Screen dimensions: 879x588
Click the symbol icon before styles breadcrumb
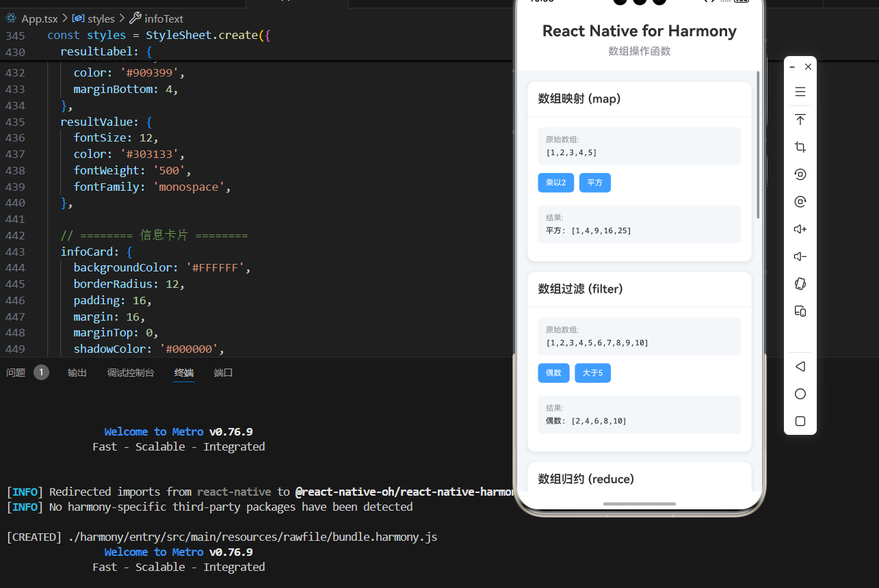coord(78,18)
